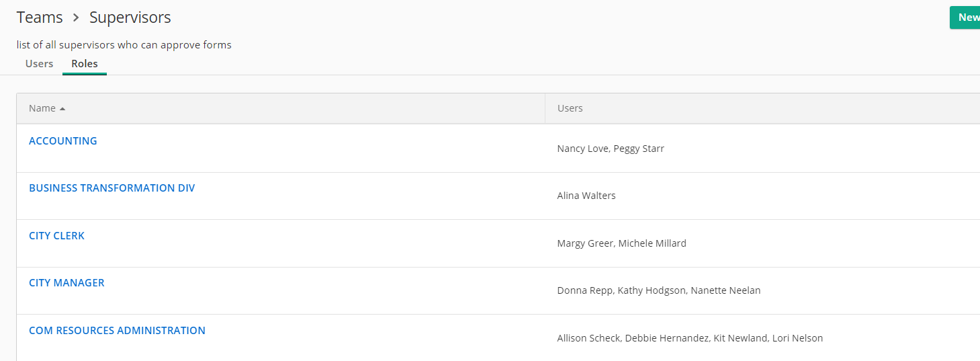Click Margy Greer, Michele Millard cell
Screen dimensions: 980x361
(621, 243)
